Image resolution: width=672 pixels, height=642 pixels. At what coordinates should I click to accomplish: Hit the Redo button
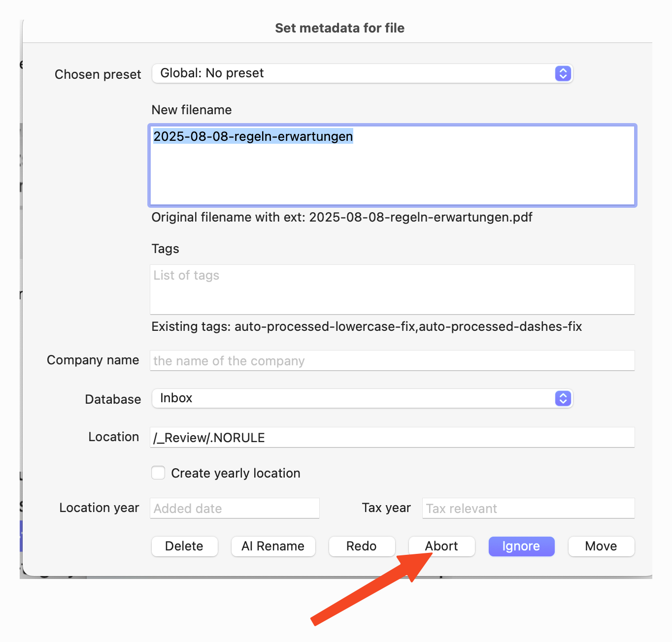(x=361, y=546)
